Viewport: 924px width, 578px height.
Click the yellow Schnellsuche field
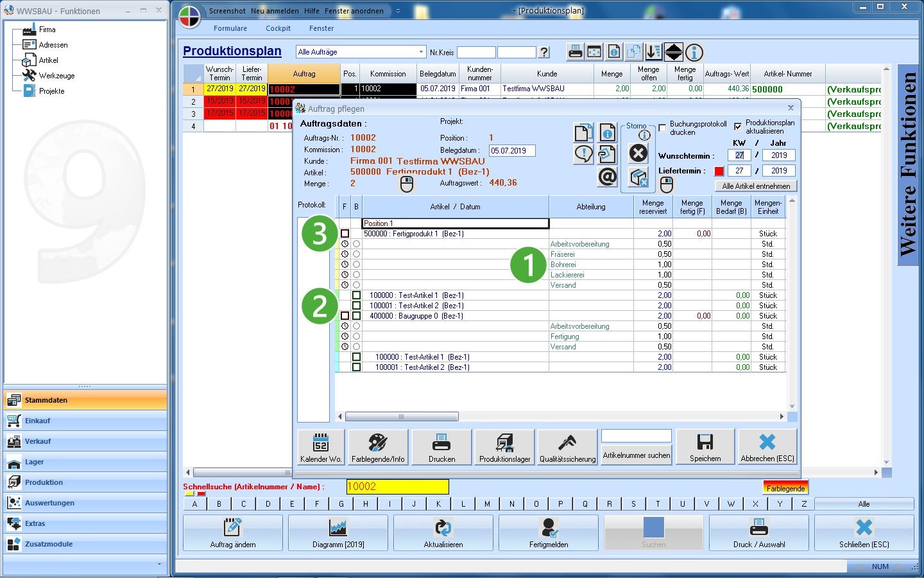point(397,487)
